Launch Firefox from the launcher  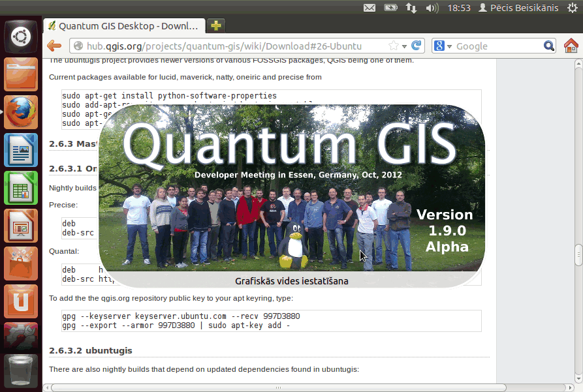click(21, 112)
